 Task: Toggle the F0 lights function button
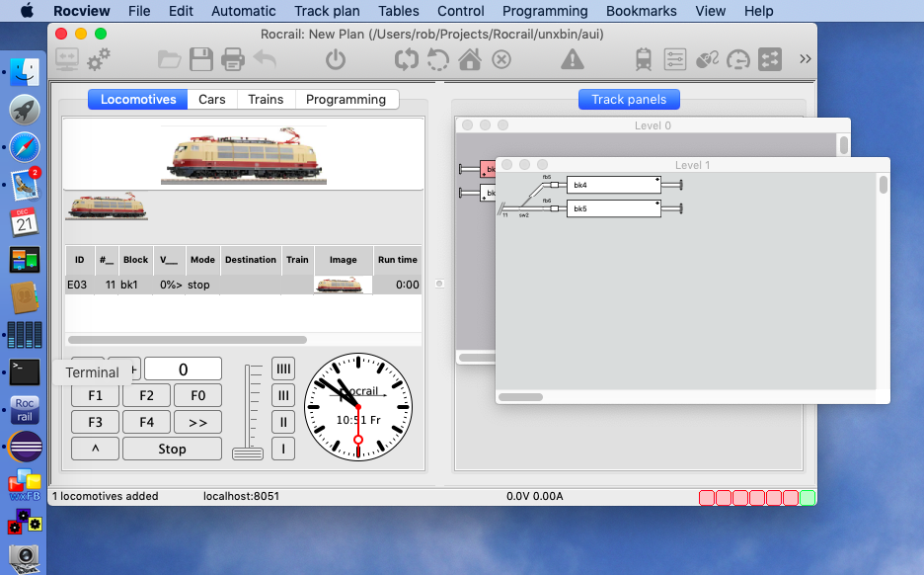pyautogui.click(x=197, y=396)
